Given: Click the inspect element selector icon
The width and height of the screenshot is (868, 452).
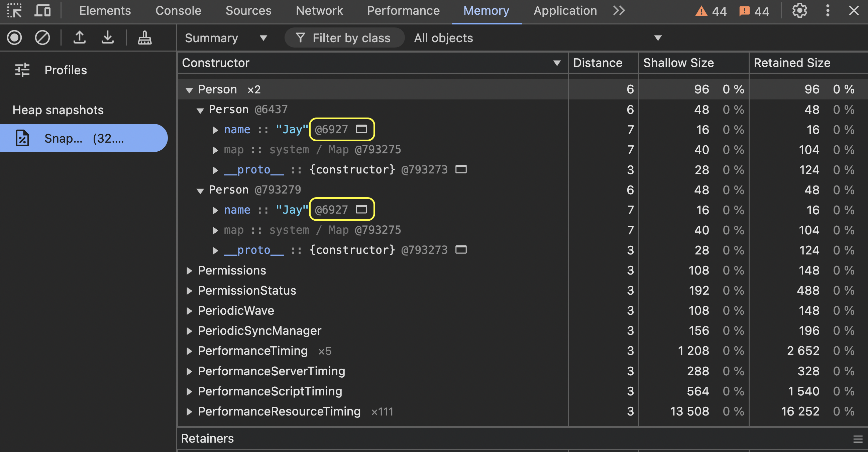Looking at the screenshot, I should [x=14, y=10].
